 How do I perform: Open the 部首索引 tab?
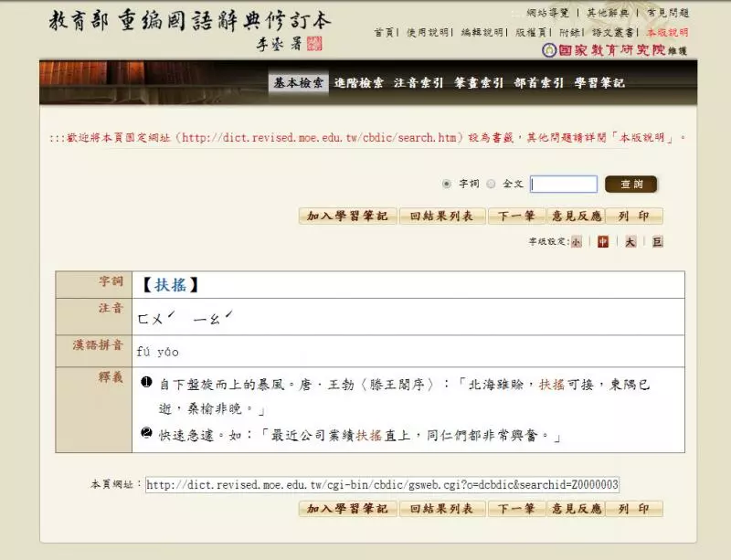coord(539,83)
